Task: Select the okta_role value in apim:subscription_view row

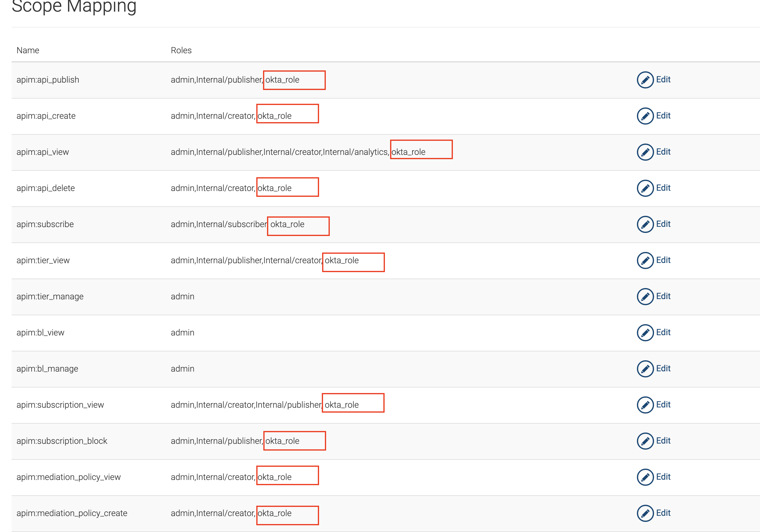Action: coord(341,404)
